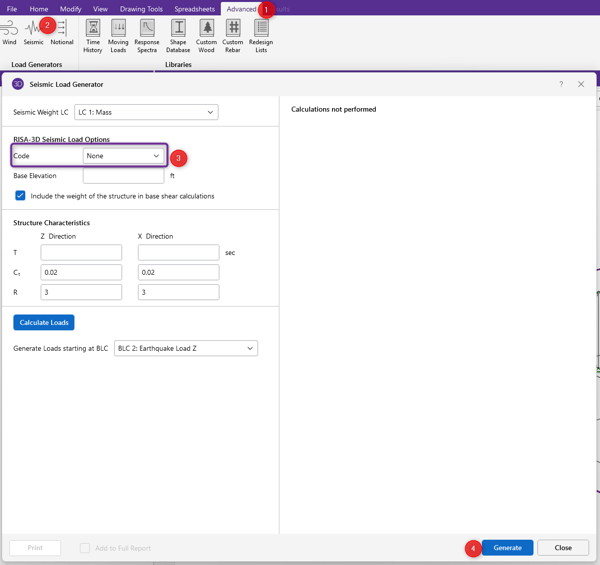Open the Redesign Lists library
Viewport: 600px width, 565px height.
point(261,36)
